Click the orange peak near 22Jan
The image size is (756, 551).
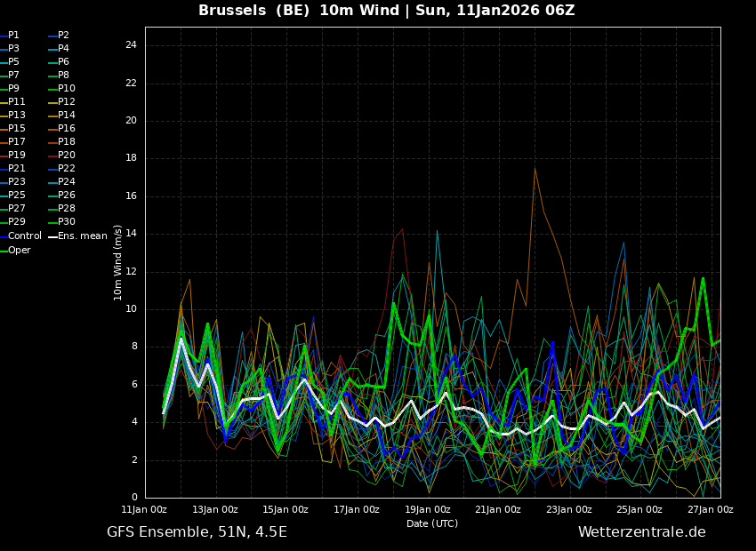pos(535,168)
